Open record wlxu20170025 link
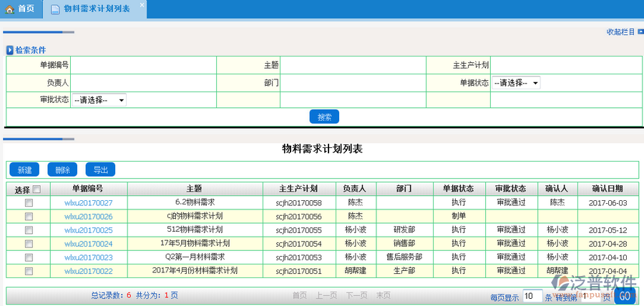644x306 pixels. click(88, 230)
